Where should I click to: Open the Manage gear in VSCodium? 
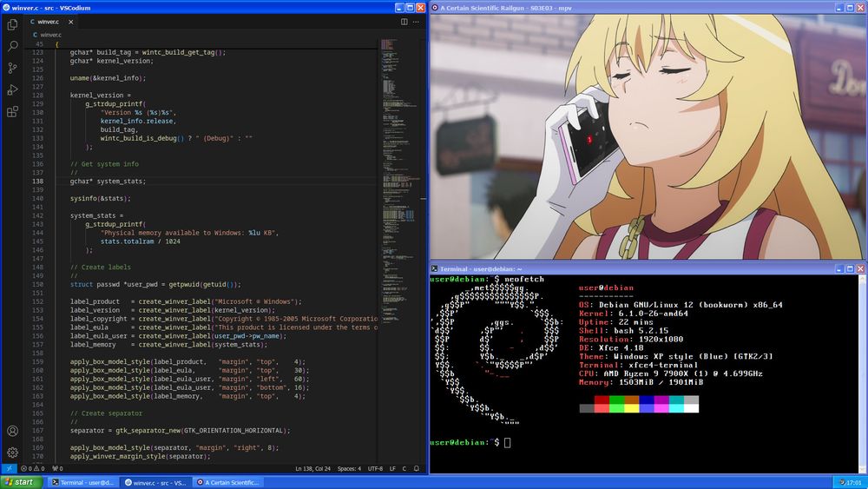[12, 453]
